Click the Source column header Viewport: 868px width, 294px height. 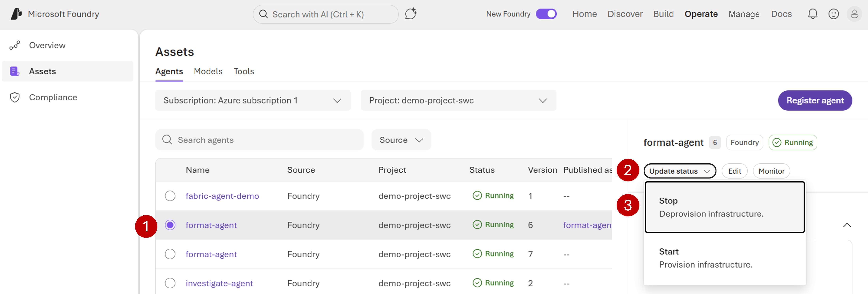coord(301,170)
